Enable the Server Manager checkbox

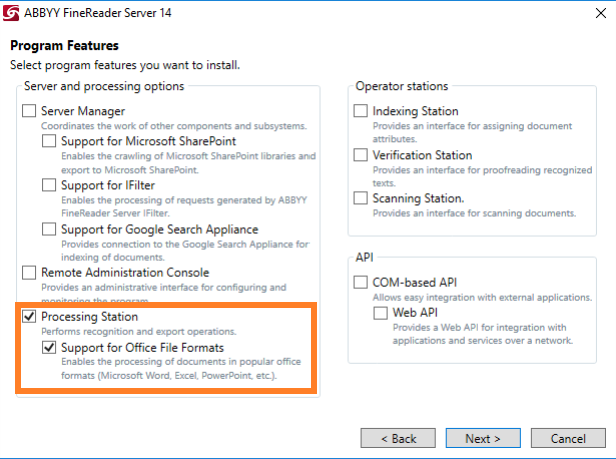click(x=29, y=111)
